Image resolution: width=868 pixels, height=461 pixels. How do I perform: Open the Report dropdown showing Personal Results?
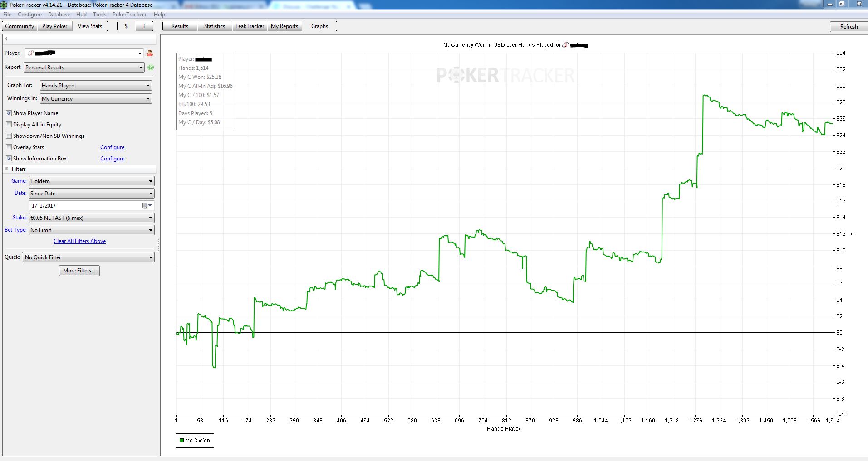pyautogui.click(x=84, y=67)
